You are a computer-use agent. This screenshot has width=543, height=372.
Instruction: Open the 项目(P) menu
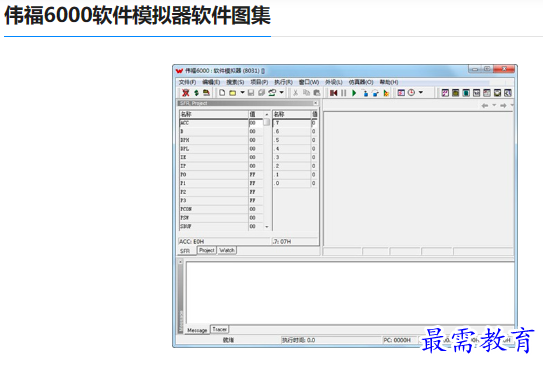[259, 82]
